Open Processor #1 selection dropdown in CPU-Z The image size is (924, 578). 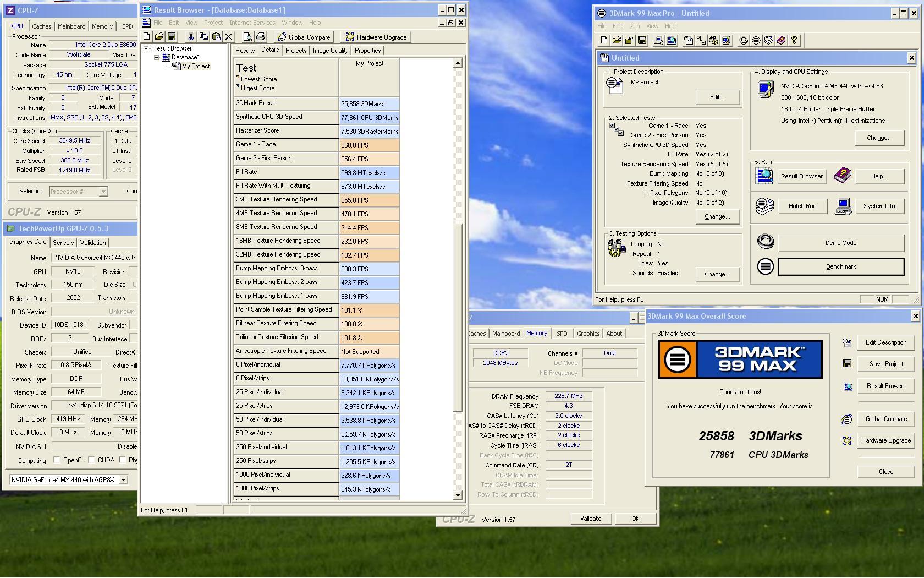[x=103, y=192]
